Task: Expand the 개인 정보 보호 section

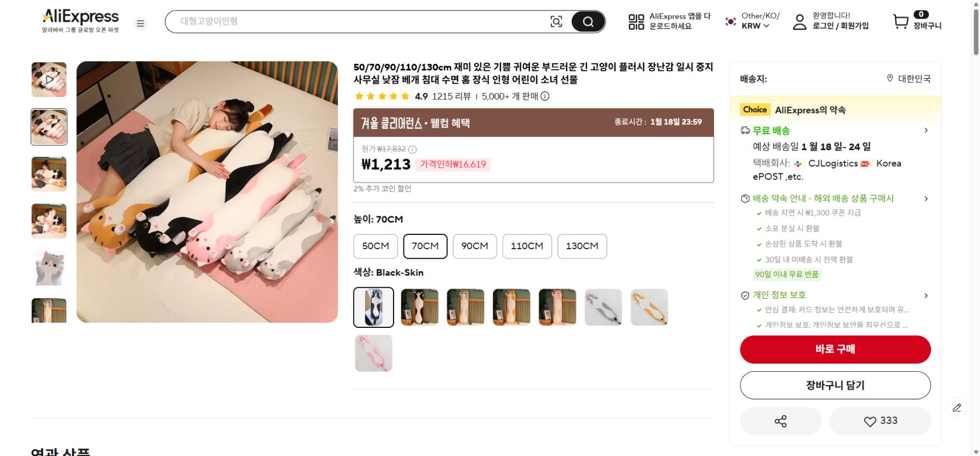Action: pyautogui.click(x=926, y=295)
